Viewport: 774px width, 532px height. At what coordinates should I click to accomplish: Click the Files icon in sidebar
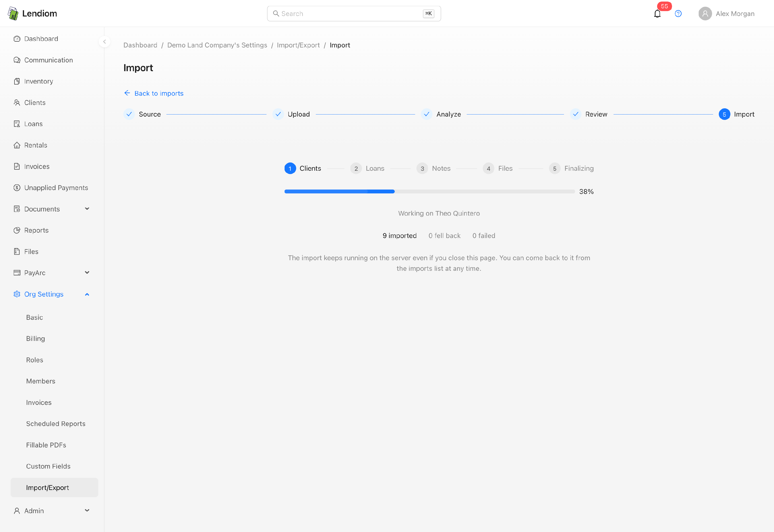(17, 252)
